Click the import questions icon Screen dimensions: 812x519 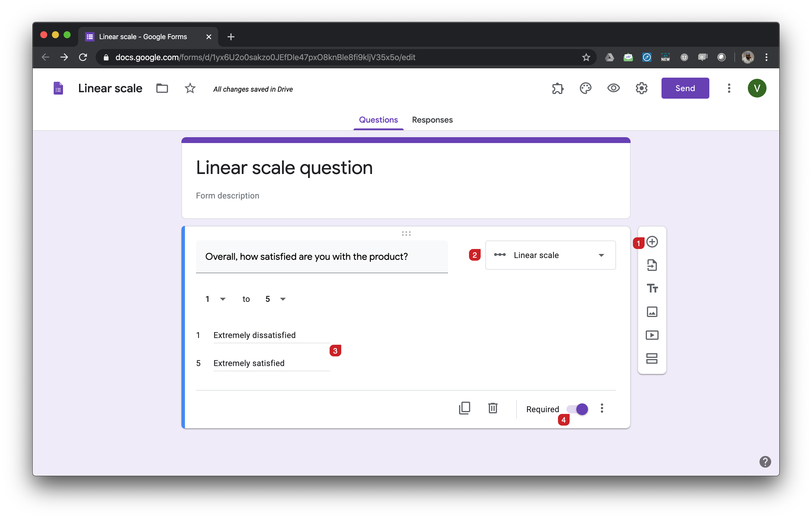pyautogui.click(x=652, y=265)
